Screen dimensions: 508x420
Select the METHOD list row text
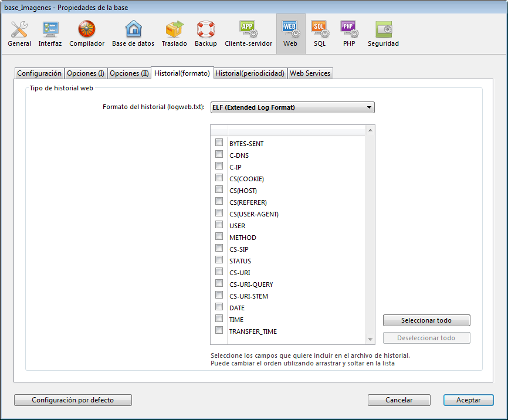(243, 238)
